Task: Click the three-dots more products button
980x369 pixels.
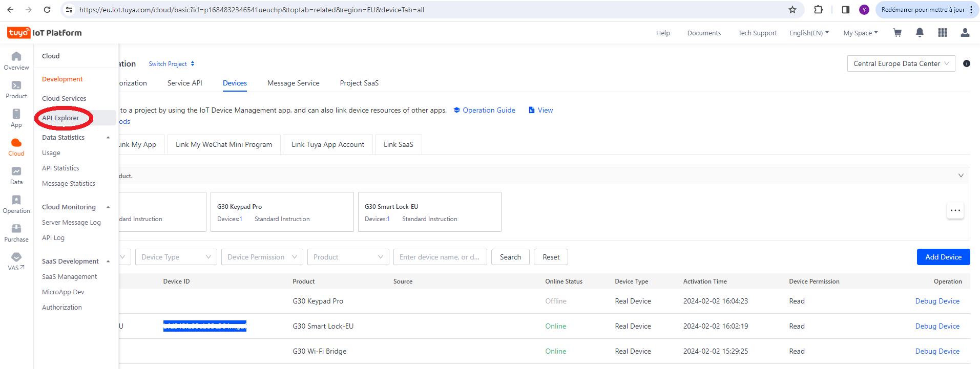Action: (x=955, y=210)
